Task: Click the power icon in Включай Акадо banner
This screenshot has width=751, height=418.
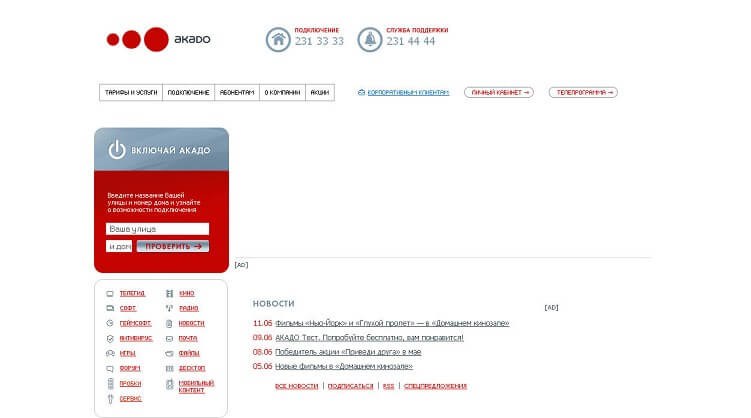Action: [x=116, y=150]
